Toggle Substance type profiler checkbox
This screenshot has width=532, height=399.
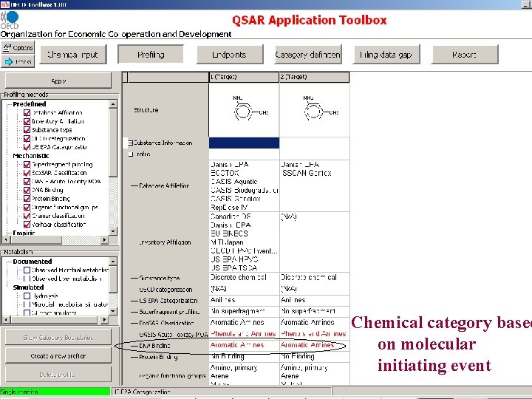[x=27, y=129]
